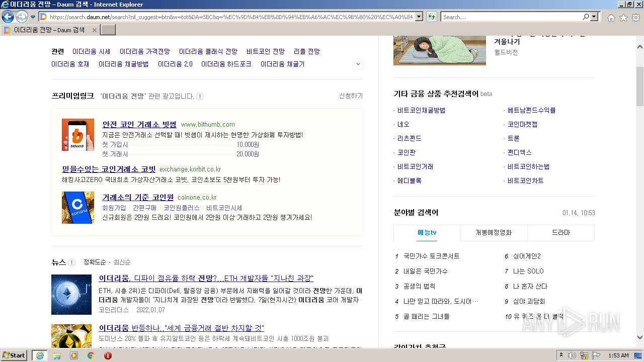The image size is (644, 362).
Task: Click the 신청하기 link
Action: point(351,96)
